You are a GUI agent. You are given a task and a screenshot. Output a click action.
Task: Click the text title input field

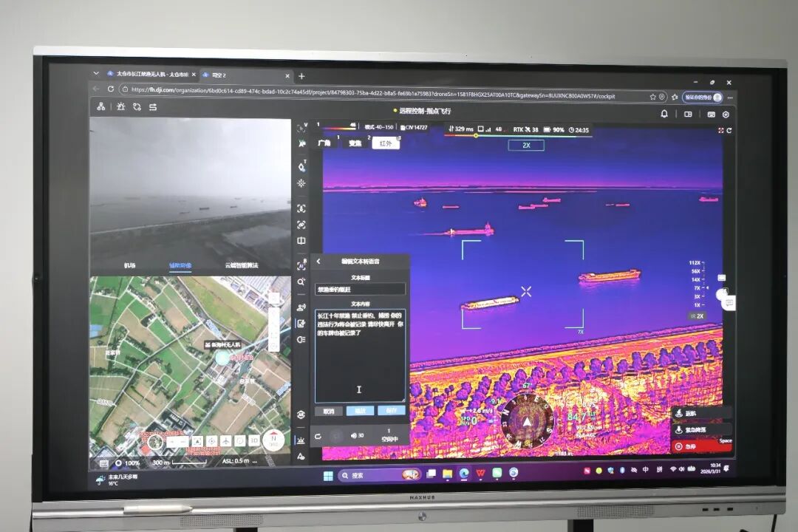pos(361,290)
